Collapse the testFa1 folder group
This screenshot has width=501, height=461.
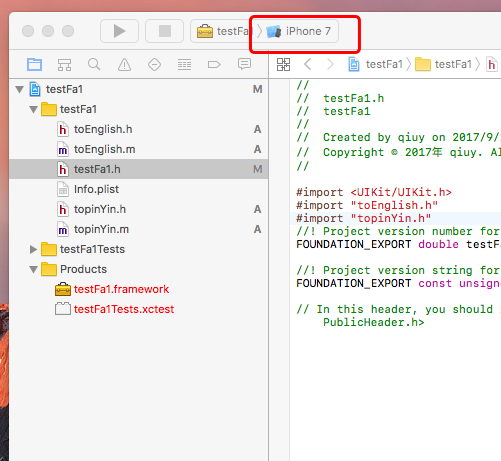coord(33,109)
